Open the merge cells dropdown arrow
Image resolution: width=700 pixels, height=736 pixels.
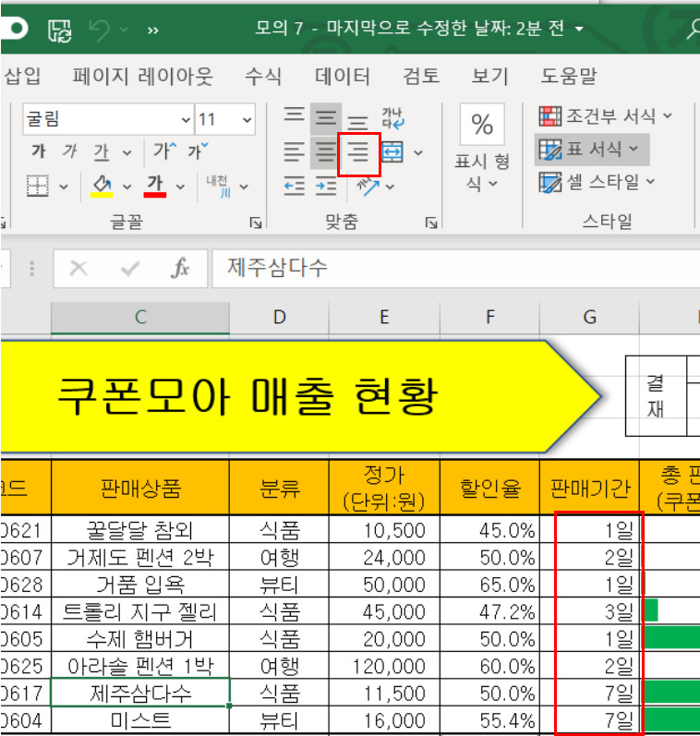tap(417, 152)
